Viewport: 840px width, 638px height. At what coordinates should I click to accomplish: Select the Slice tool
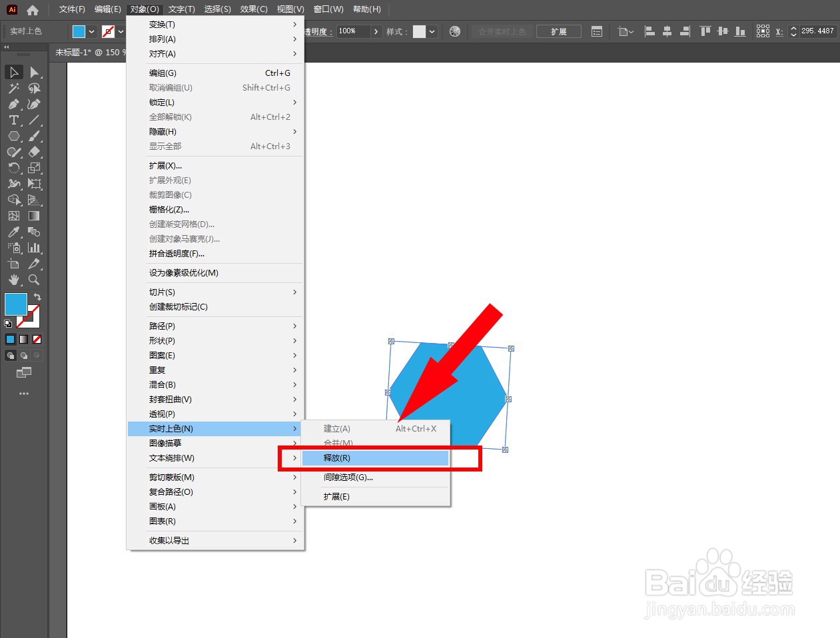point(35,264)
